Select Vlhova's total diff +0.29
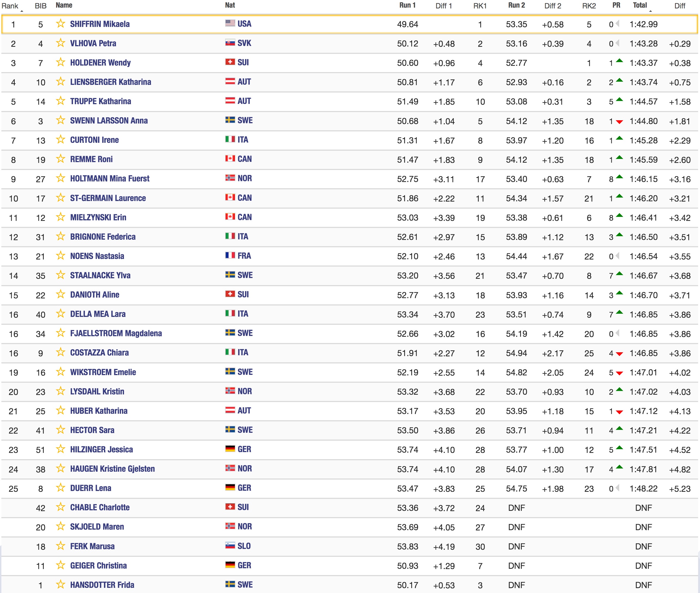 click(680, 44)
